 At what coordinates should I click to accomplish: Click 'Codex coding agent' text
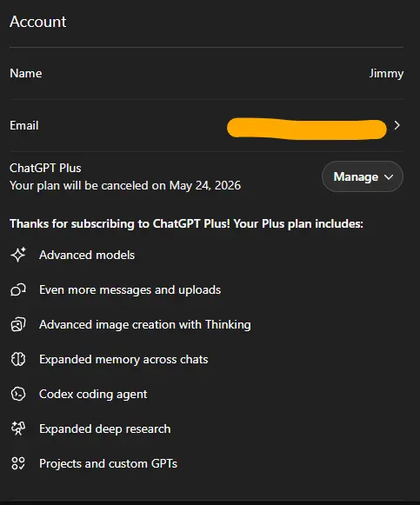93,395
